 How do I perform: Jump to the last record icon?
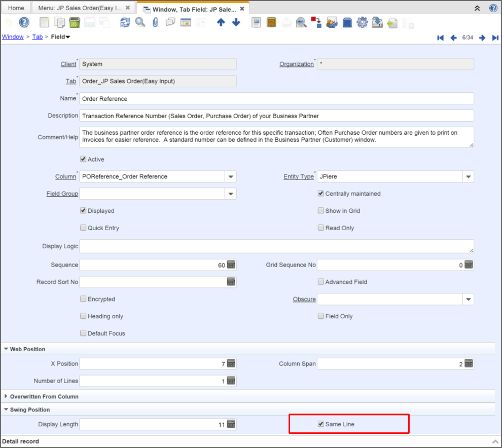495,38
